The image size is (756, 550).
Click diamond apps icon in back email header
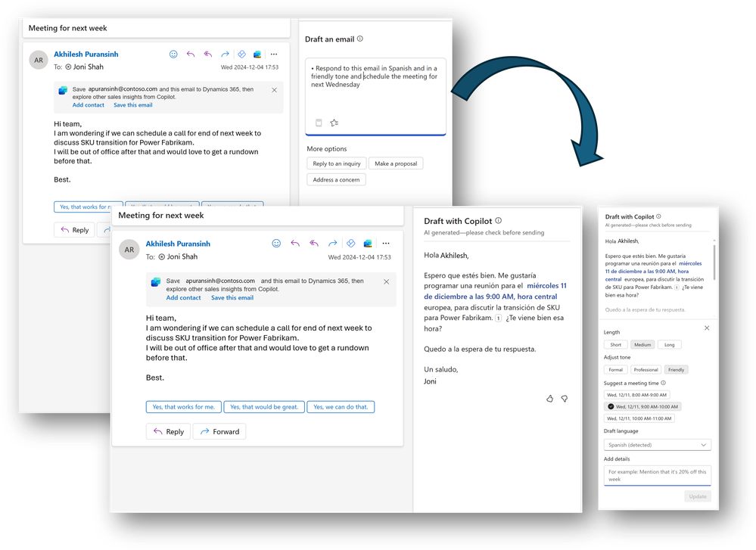[242, 54]
